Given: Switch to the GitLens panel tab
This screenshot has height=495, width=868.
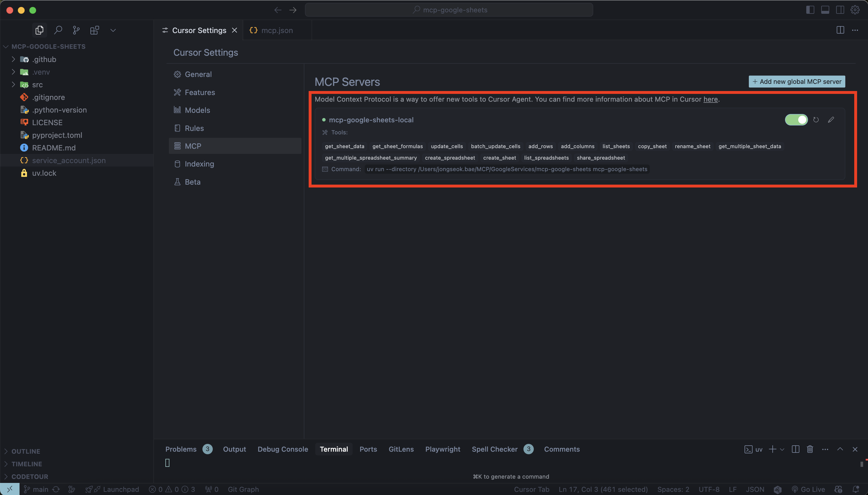Looking at the screenshot, I should click(401, 449).
